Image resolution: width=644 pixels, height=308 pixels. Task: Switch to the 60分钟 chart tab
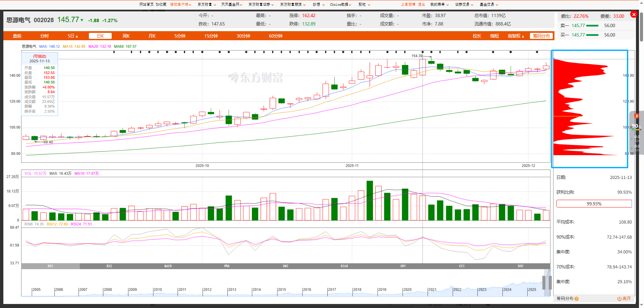click(x=276, y=36)
